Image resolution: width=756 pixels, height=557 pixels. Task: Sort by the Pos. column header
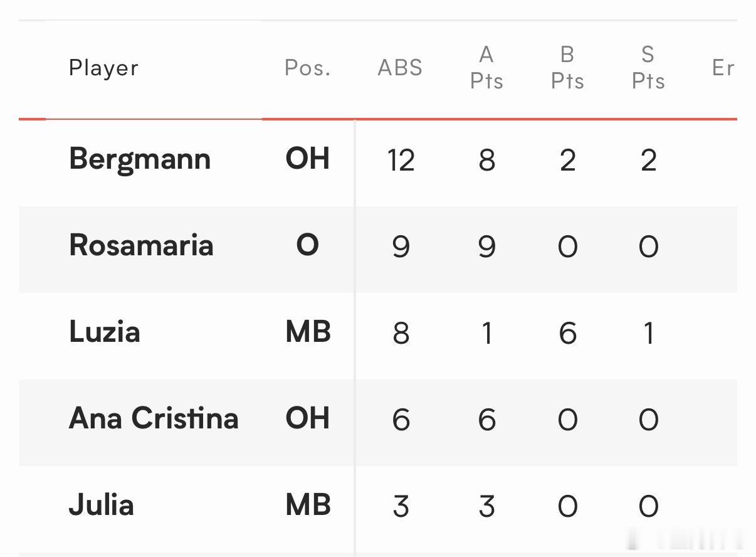[308, 68]
